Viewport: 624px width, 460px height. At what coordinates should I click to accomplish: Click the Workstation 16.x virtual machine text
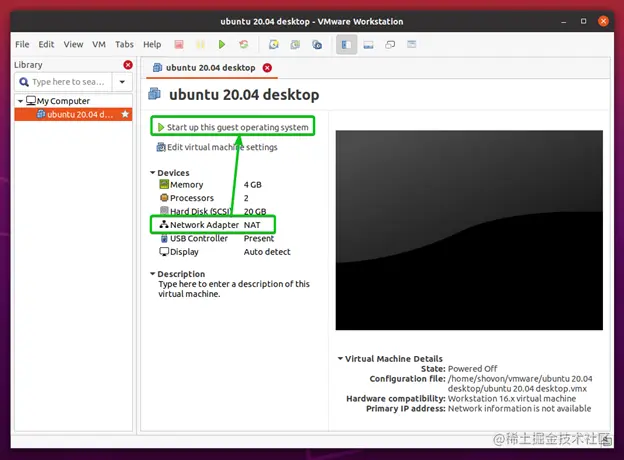512,399
